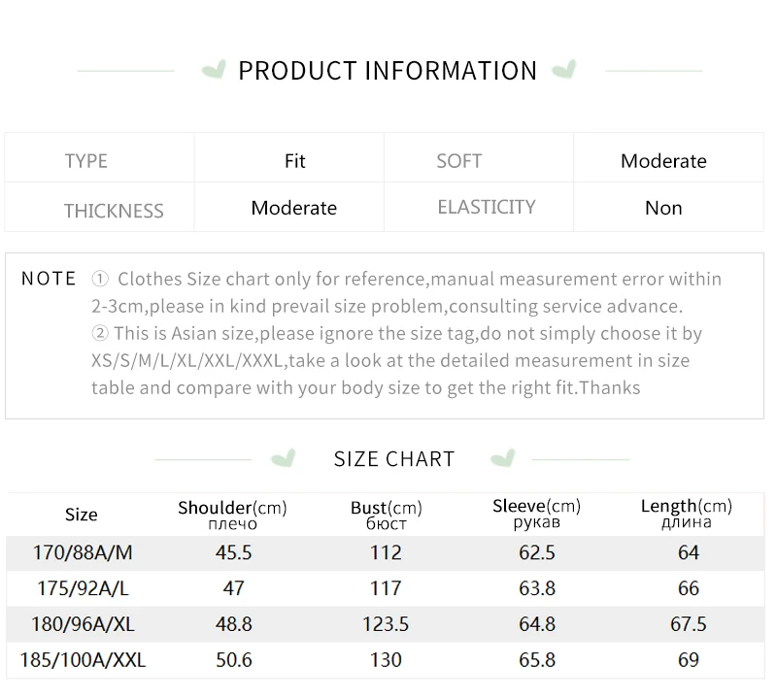This screenshot has width=777, height=700.
Task: Click the Shoulder(cm) column header
Action: [232, 514]
